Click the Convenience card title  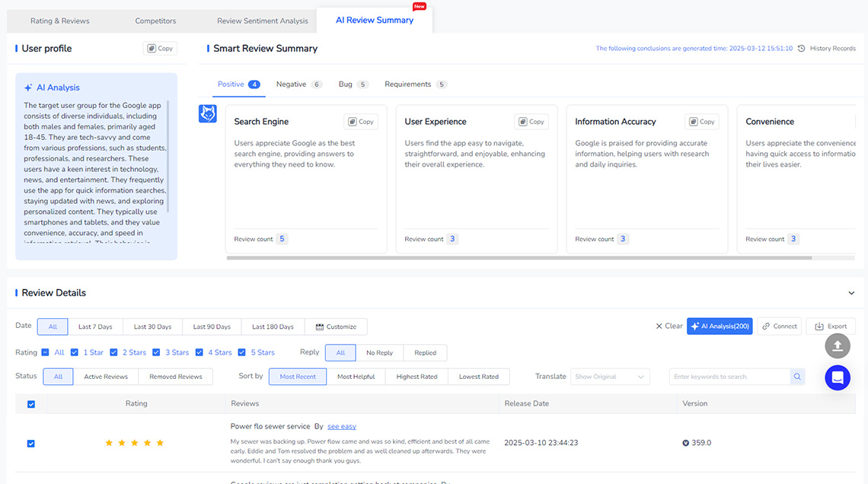click(770, 122)
